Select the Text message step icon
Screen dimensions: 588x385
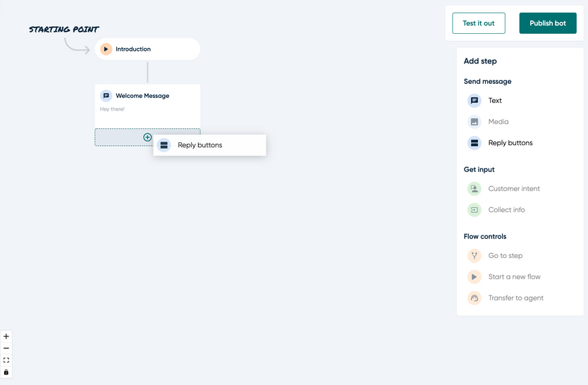point(474,100)
